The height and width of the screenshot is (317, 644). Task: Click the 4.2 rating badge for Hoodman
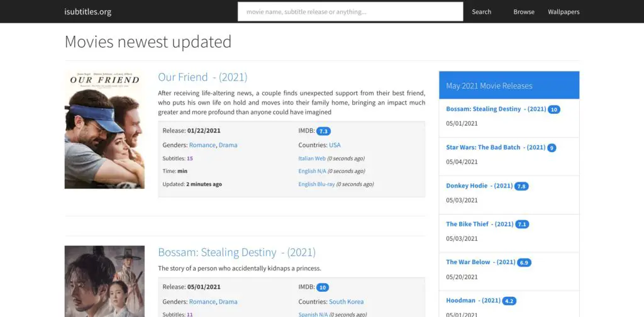tap(509, 301)
